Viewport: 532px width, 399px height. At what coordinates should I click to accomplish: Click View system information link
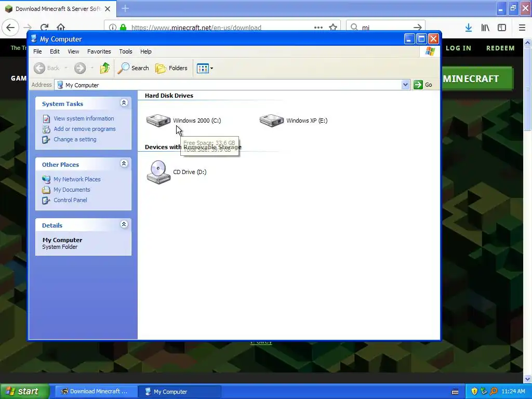click(x=84, y=118)
